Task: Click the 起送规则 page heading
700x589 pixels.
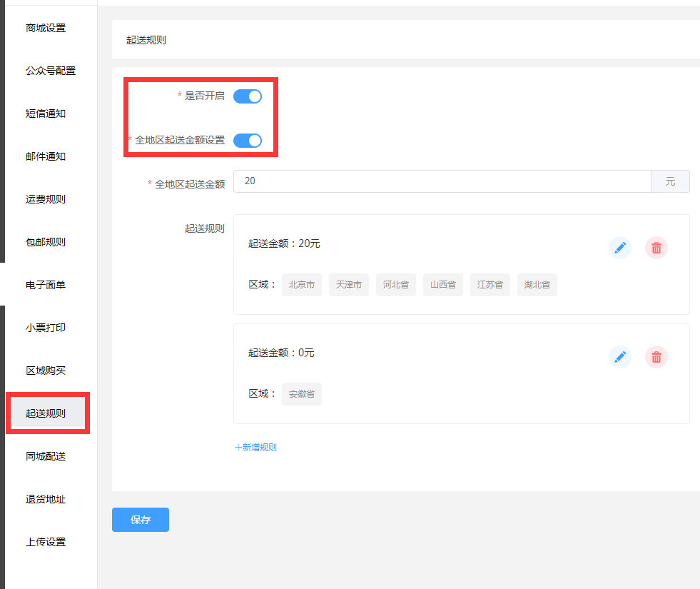Action: (146, 40)
